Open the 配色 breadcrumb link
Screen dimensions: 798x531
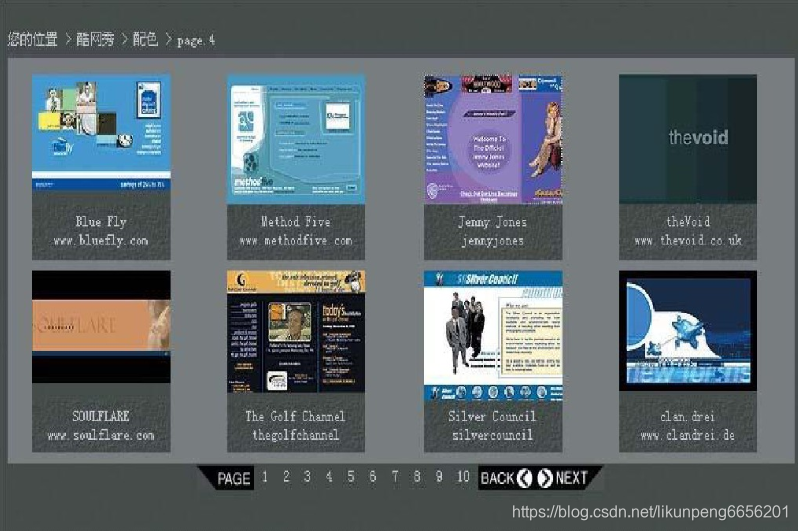pyautogui.click(x=145, y=39)
